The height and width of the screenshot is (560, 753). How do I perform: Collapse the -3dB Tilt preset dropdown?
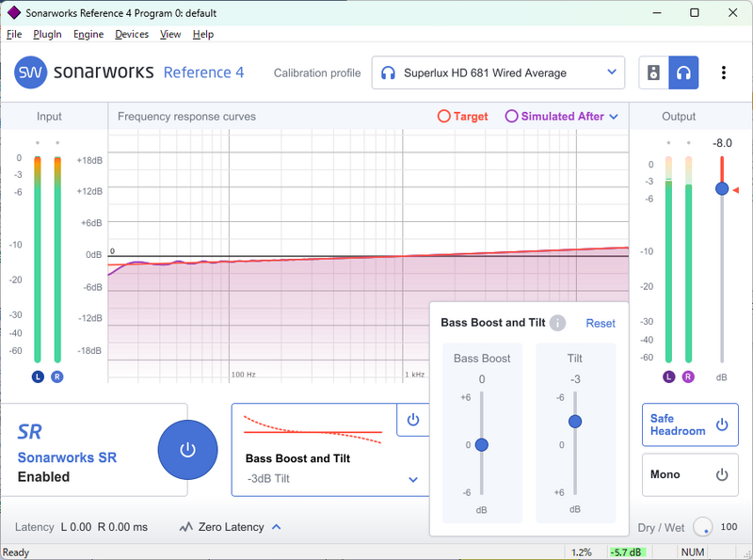(413, 479)
